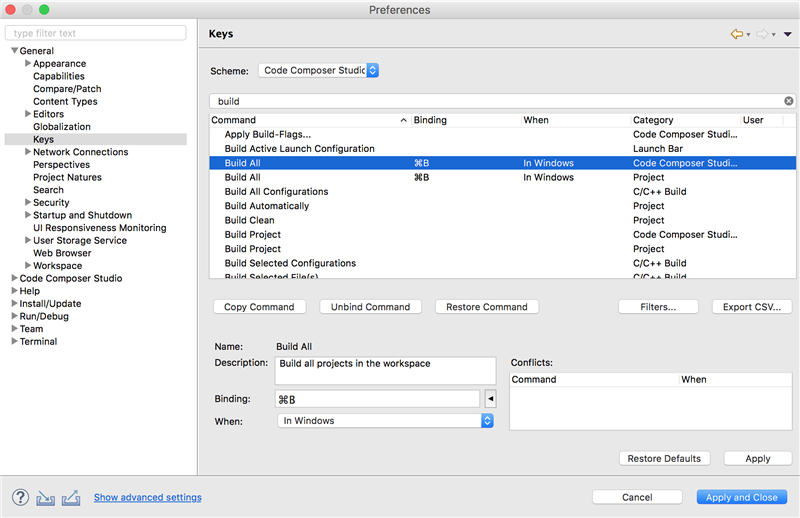Image resolution: width=800 pixels, height=518 pixels.
Task: Sort by the Command column header
Action: coord(310,120)
